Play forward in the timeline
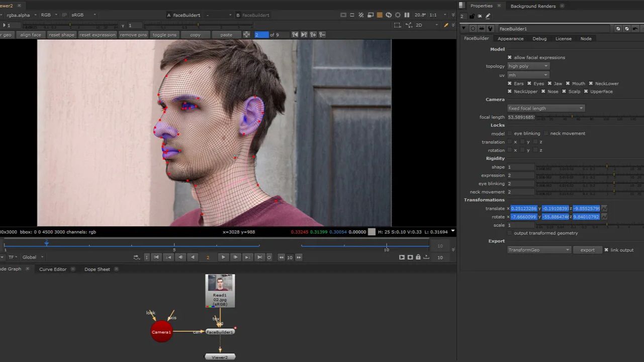Image resolution: width=644 pixels, height=362 pixels. (223, 257)
